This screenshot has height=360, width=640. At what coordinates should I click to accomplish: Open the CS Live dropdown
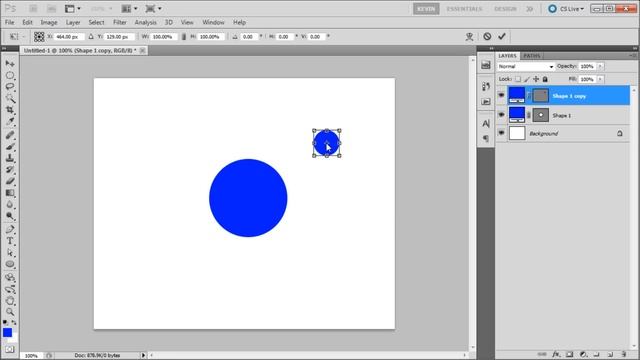[566, 9]
